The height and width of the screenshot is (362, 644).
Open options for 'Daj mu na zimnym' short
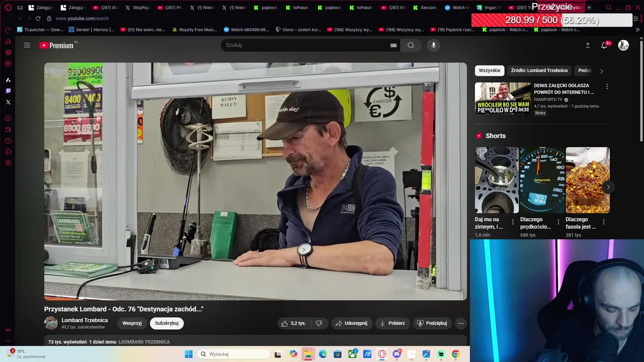513,222
